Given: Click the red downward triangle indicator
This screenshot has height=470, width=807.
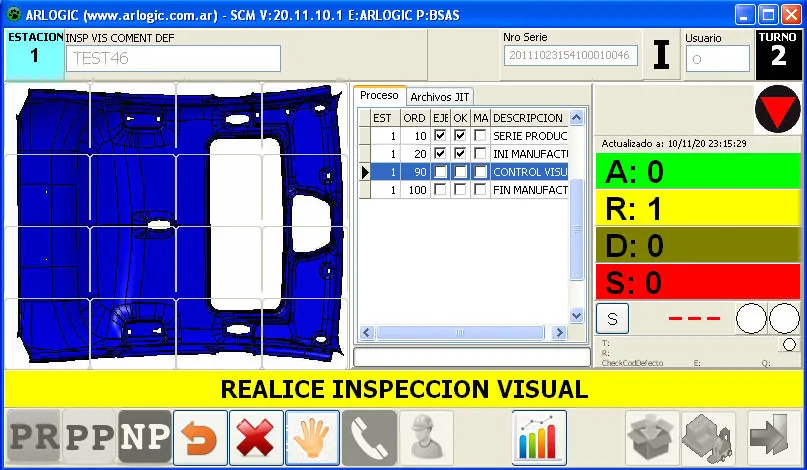Looking at the screenshot, I should click(x=777, y=109).
